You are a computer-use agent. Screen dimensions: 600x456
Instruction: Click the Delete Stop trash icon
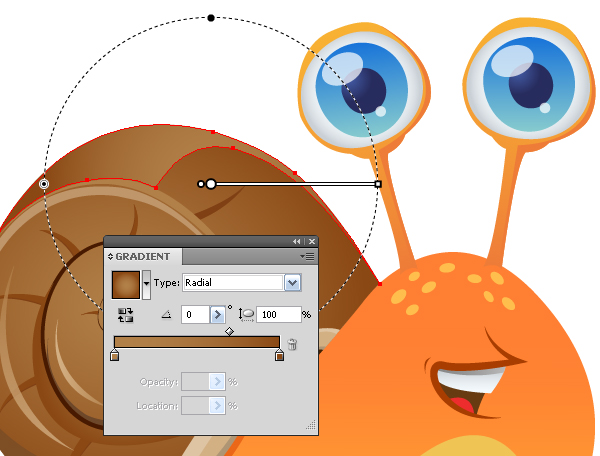coord(292,344)
